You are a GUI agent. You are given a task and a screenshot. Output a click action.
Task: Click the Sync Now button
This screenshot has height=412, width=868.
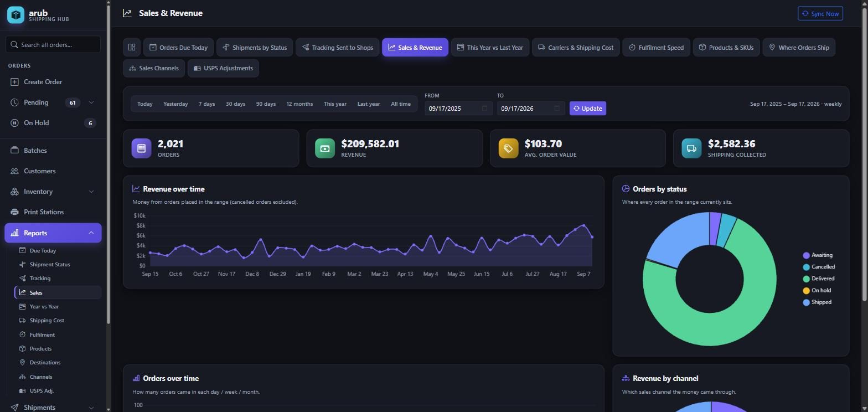[x=820, y=13]
